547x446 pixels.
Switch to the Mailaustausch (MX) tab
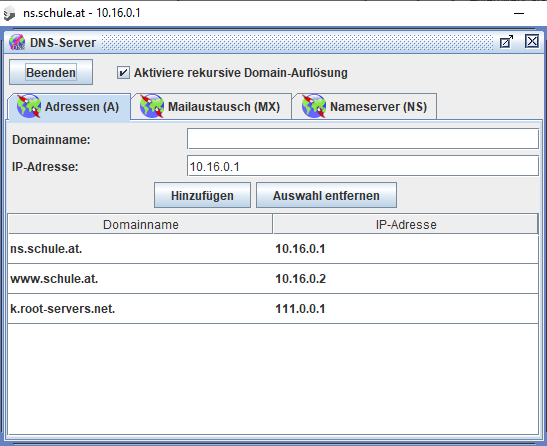[x=211, y=106]
